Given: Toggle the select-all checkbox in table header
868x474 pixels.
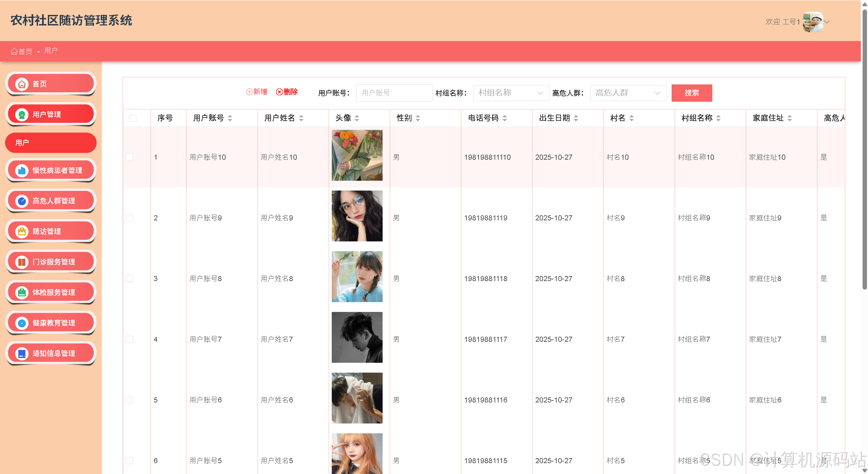Looking at the screenshot, I should tap(133, 118).
